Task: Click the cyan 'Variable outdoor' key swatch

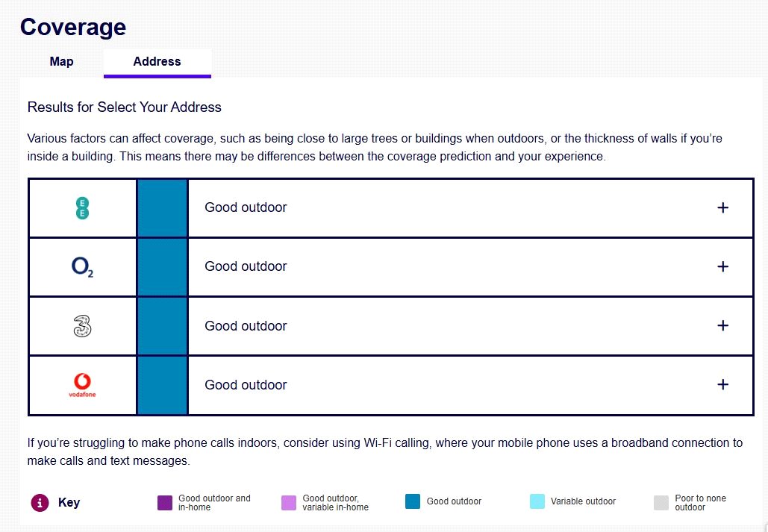Action: [x=537, y=501]
